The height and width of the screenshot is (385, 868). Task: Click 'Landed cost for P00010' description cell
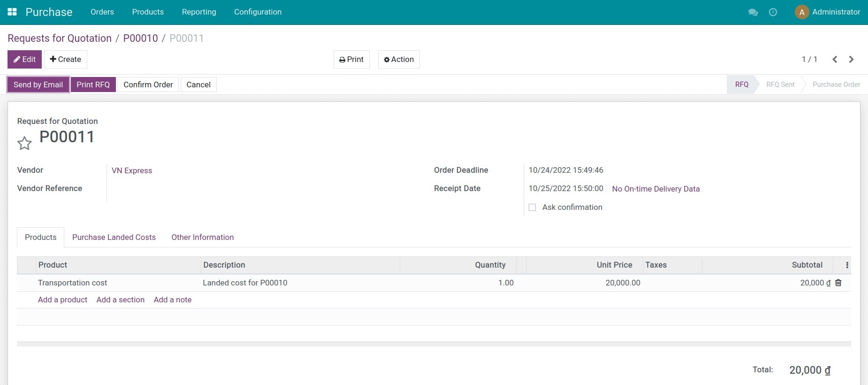pos(300,283)
